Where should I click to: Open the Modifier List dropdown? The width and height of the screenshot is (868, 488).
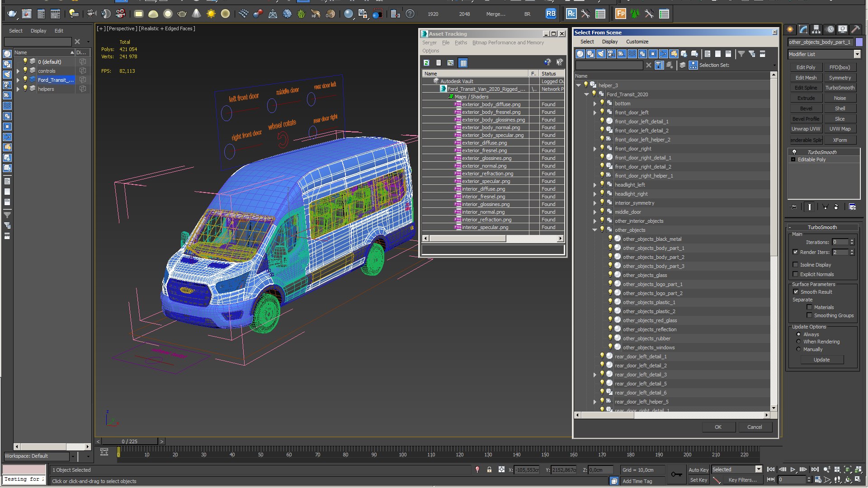[x=857, y=54]
